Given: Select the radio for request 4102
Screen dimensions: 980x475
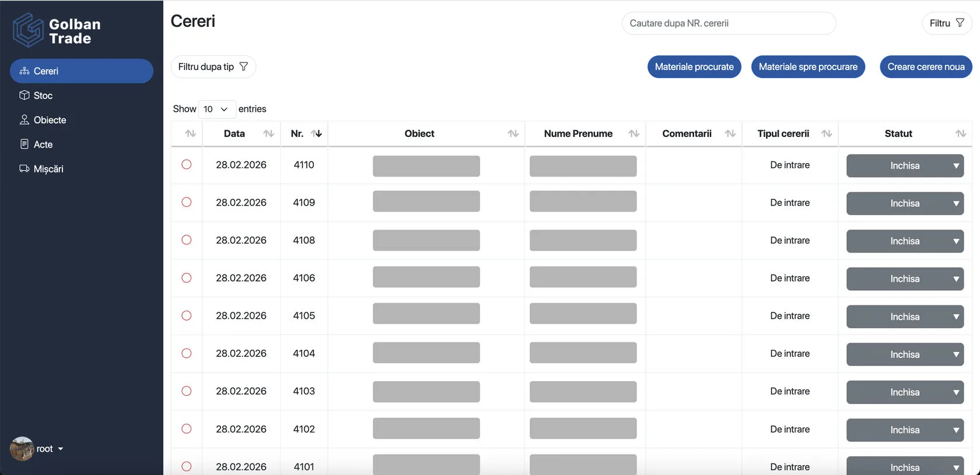Looking at the screenshot, I should click(x=187, y=428).
